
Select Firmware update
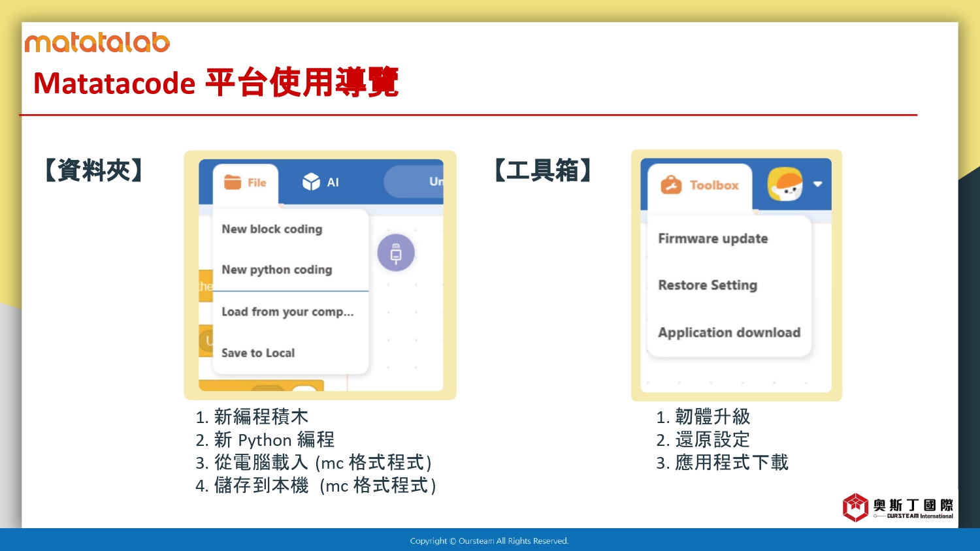click(x=713, y=239)
